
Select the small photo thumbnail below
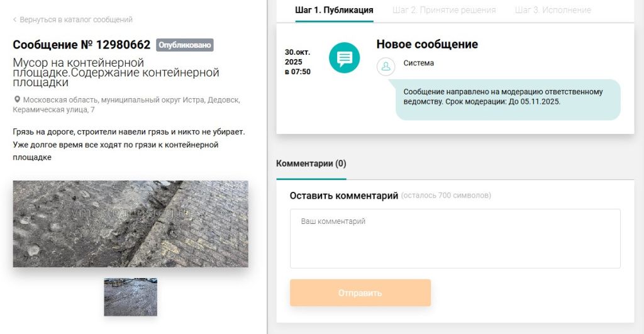pos(130,297)
